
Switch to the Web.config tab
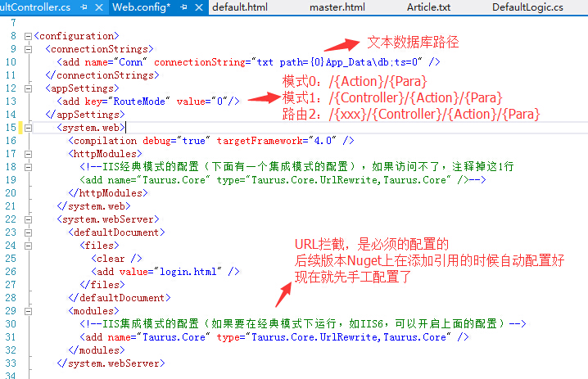(142, 7)
